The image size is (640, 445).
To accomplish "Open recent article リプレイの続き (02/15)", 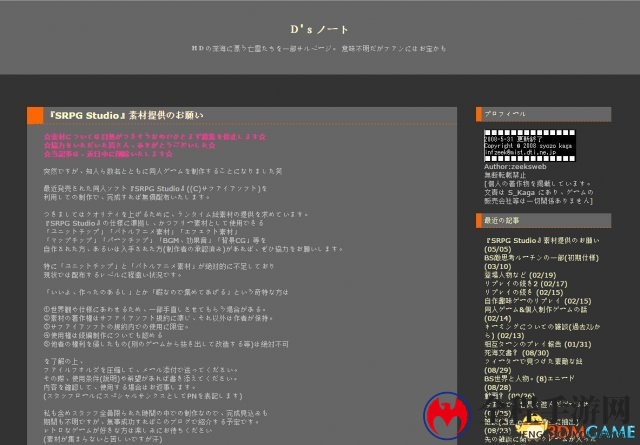I will coord(524,292).
